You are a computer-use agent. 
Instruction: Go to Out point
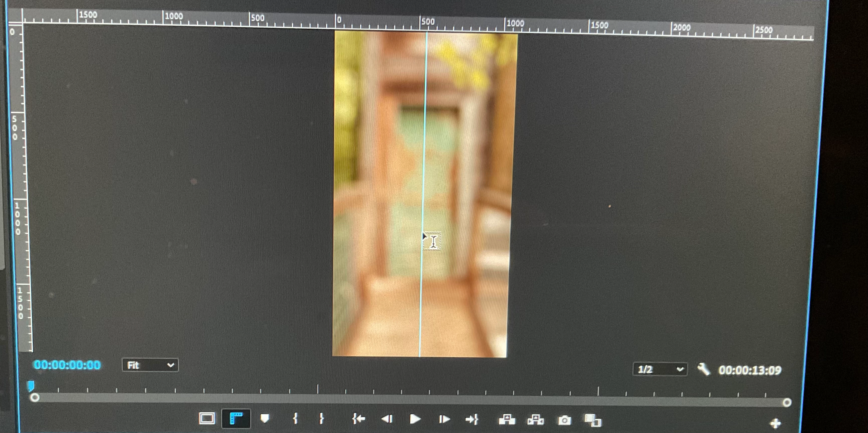(x=472, y=419)
